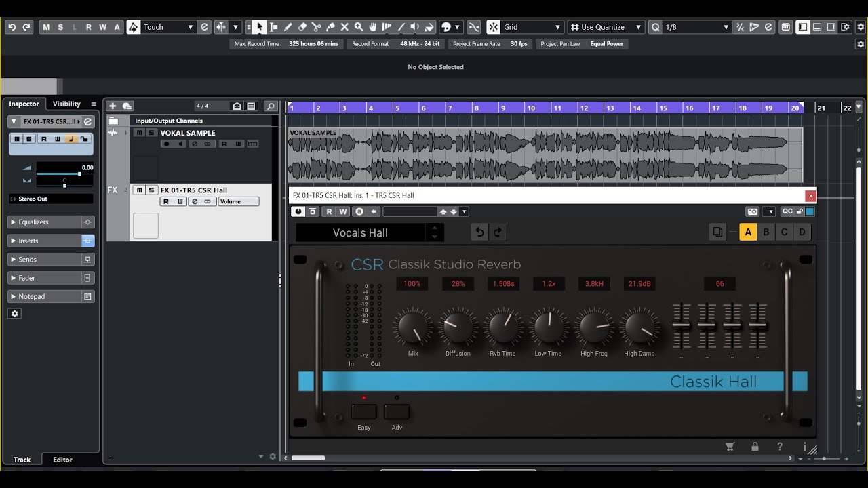
Task: Select CSR preset slot A
Action: pos(748,232)
